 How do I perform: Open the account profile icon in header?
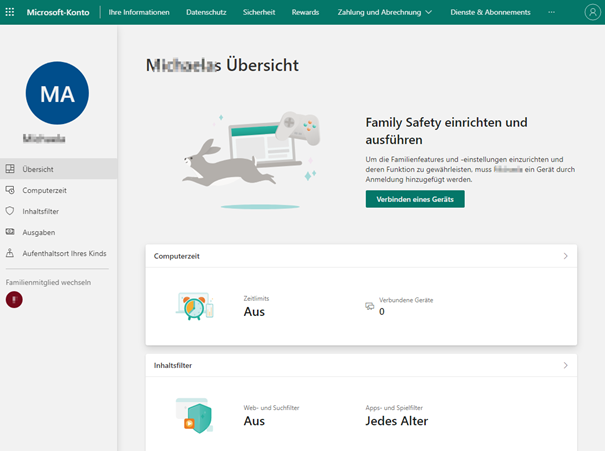pyautogui.click(x=593, y=12)
